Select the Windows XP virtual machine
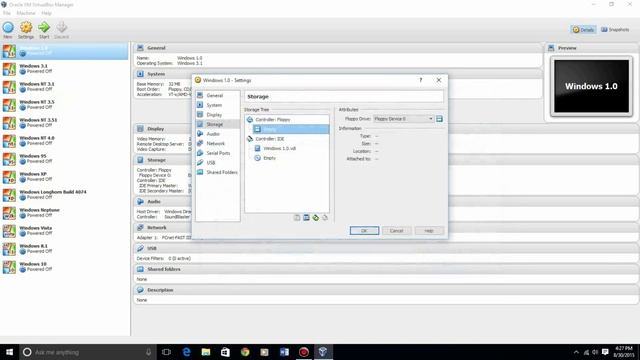Image resolution: width=640 pixels, height=360 pixels. coord(64,177)
